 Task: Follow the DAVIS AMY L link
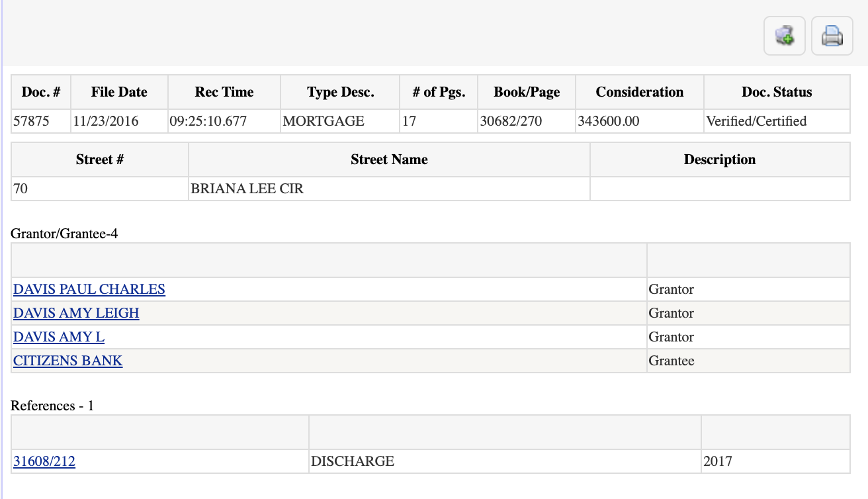point(59,337)
